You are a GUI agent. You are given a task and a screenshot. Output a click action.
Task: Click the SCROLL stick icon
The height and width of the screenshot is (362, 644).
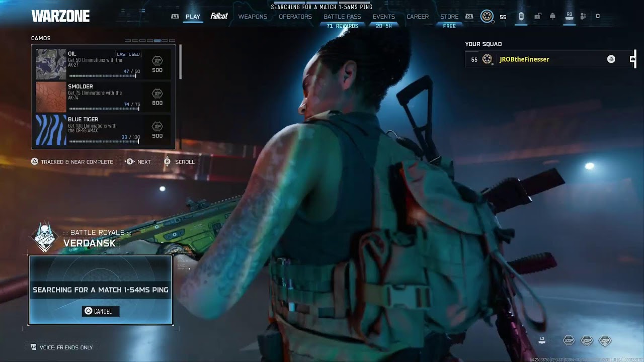pos(168,162)
